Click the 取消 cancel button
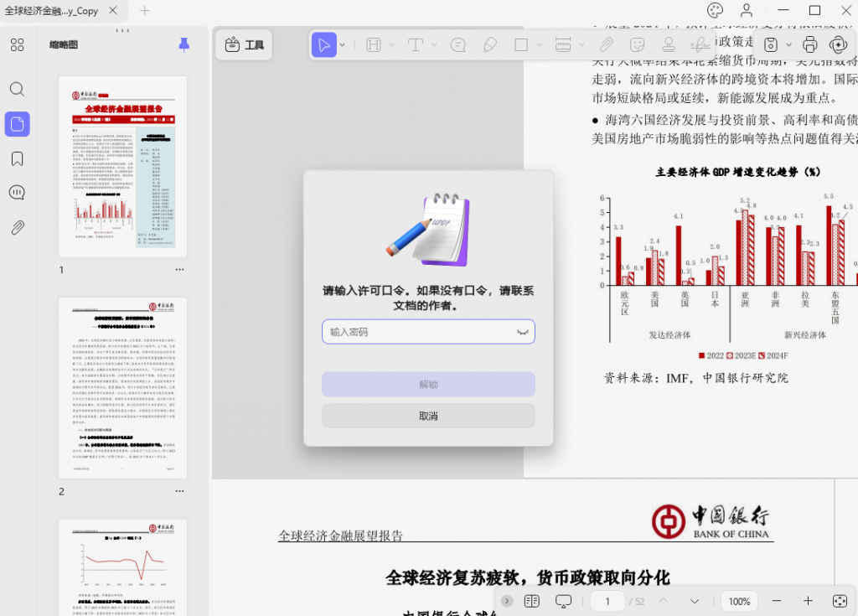 (428, 417)
